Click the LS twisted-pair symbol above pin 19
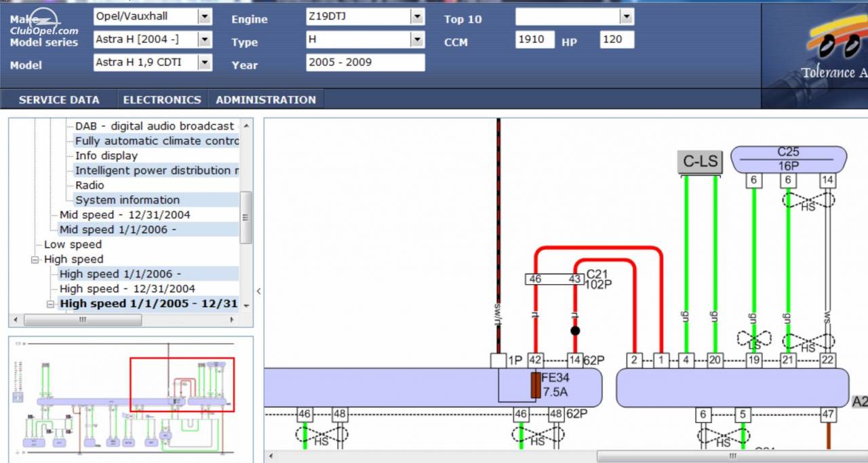 point(754,339)
